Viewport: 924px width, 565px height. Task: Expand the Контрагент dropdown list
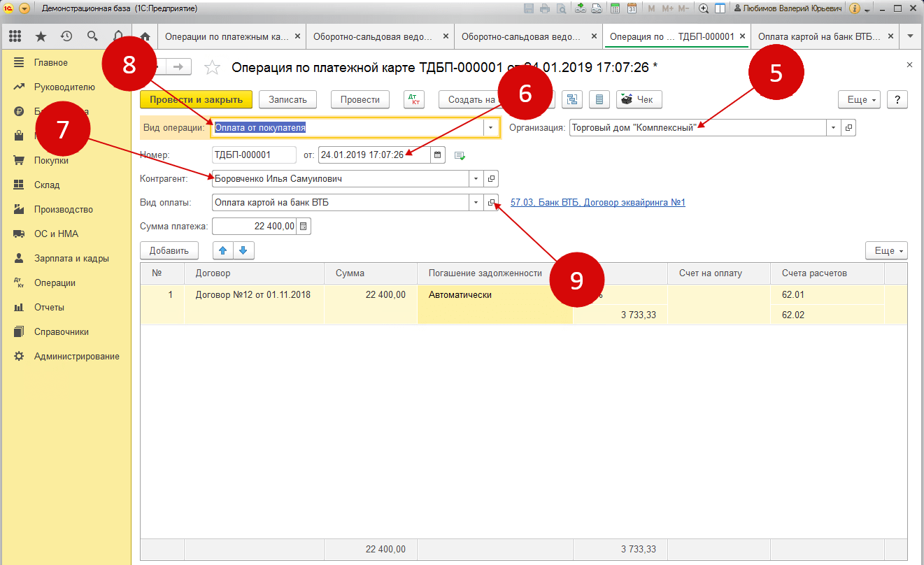coord(476,179)
